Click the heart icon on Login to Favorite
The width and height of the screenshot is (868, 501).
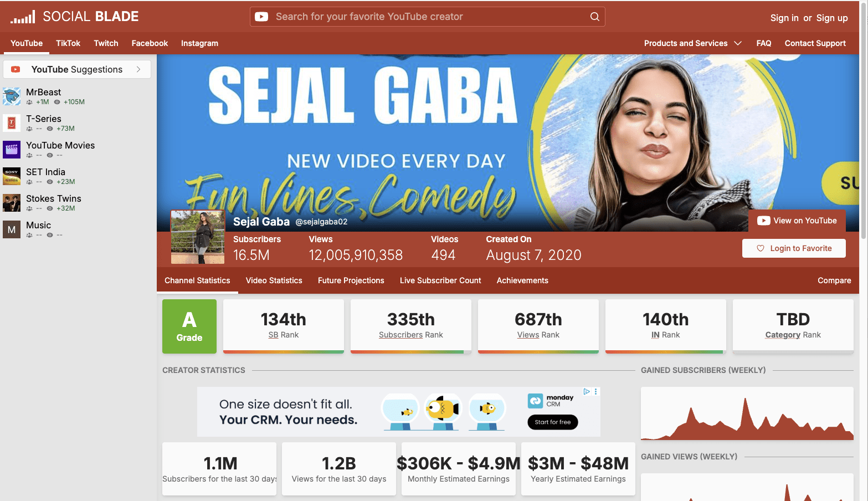(761, 248)
